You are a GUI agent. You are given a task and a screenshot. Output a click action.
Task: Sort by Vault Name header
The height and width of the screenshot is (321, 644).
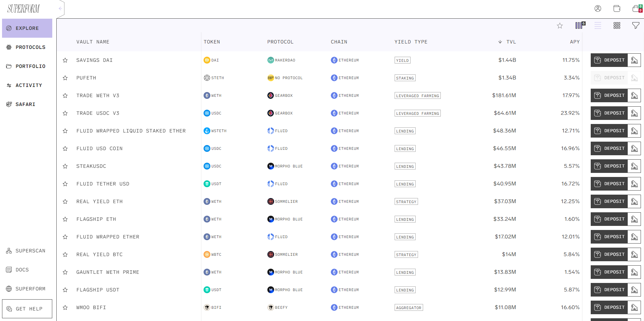click(x=93, y=42)
